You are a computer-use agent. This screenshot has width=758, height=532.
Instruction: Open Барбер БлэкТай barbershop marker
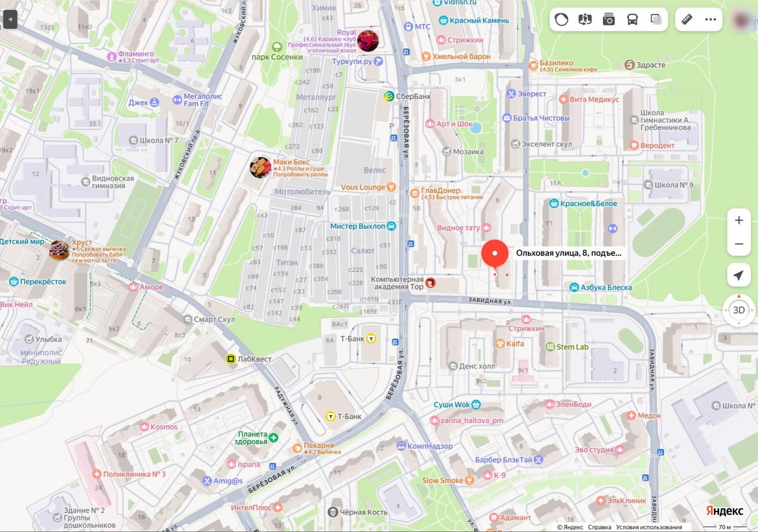[539, 460]
